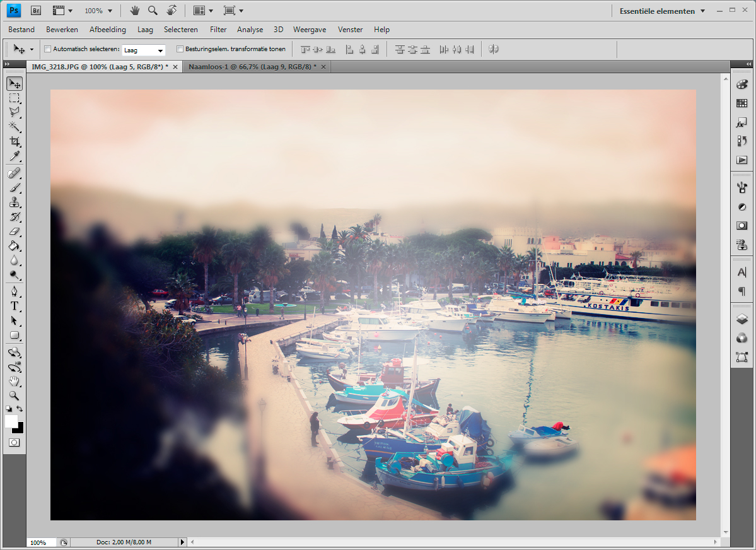
Task: Open the Bestand menu
Action: [x=21, y=30]
